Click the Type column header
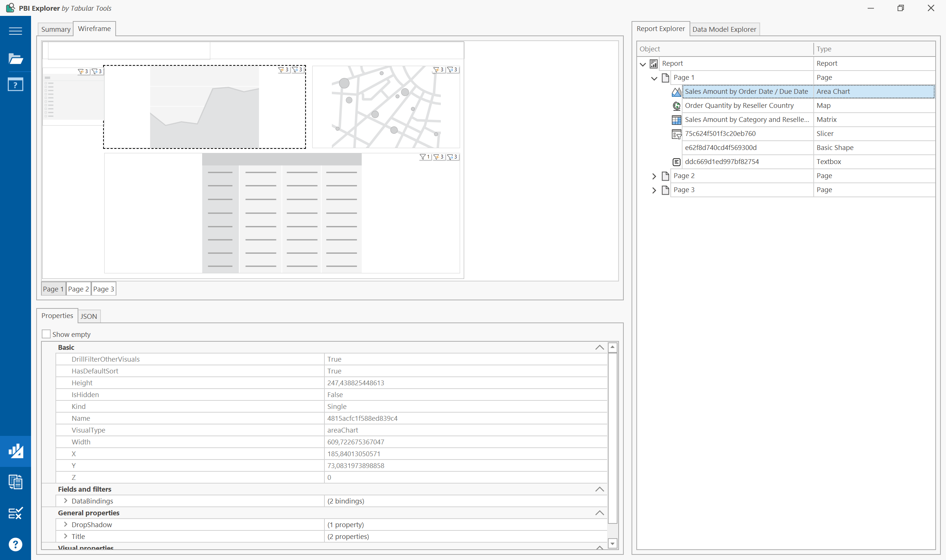This screenshot has height=560, width=946. (874, 49)
